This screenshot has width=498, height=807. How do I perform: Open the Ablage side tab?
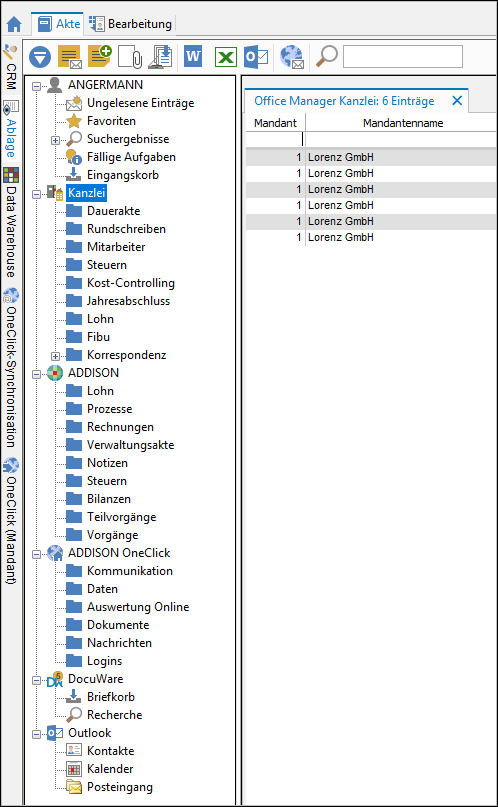11,129
